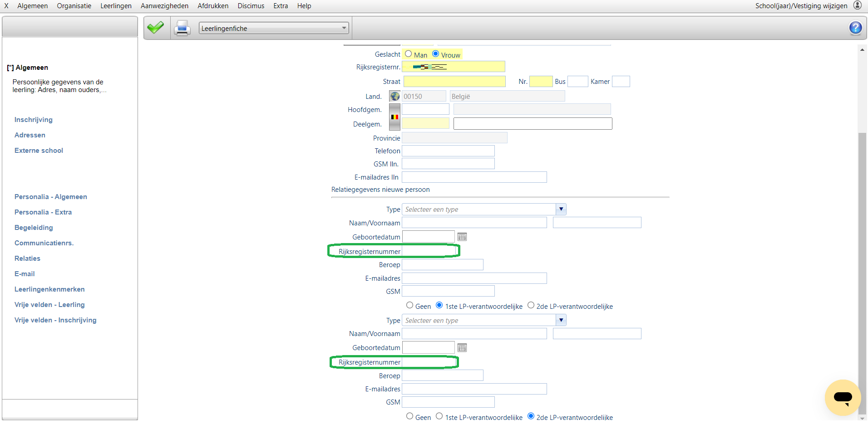Click the printer icon in toolbar

coord(182,28)
